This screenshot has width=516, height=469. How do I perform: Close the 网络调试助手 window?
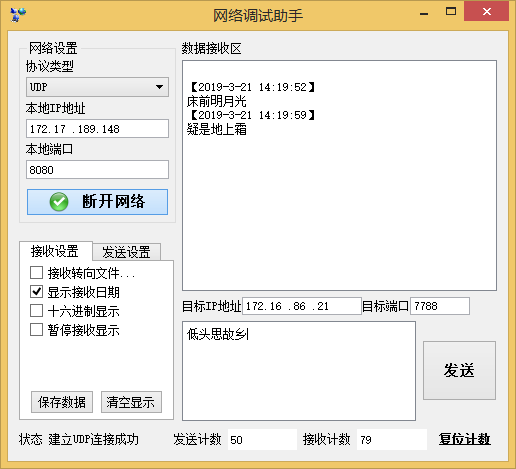[x=487, y=12]
